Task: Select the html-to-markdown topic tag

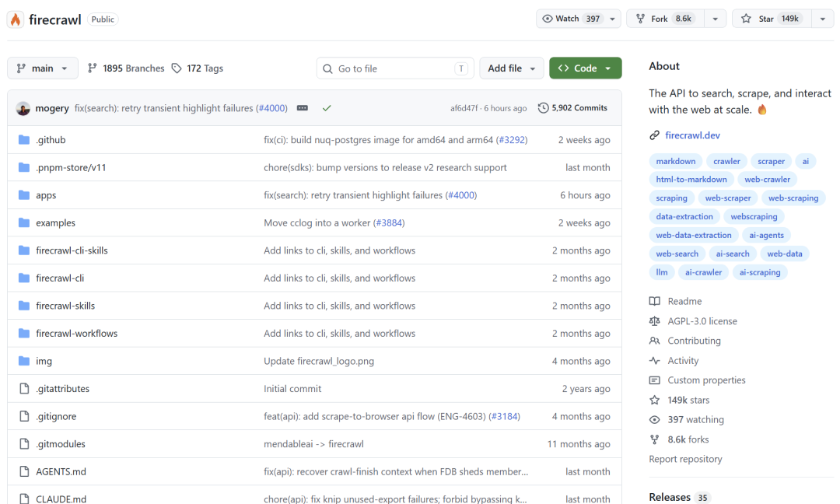Action: tap(691, 180)
